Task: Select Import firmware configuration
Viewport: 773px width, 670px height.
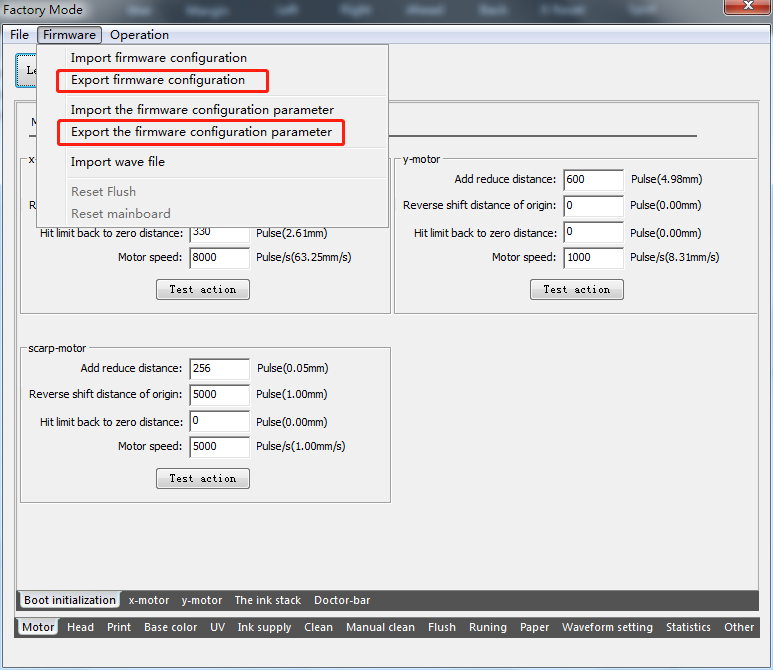Action: point(158,58)
